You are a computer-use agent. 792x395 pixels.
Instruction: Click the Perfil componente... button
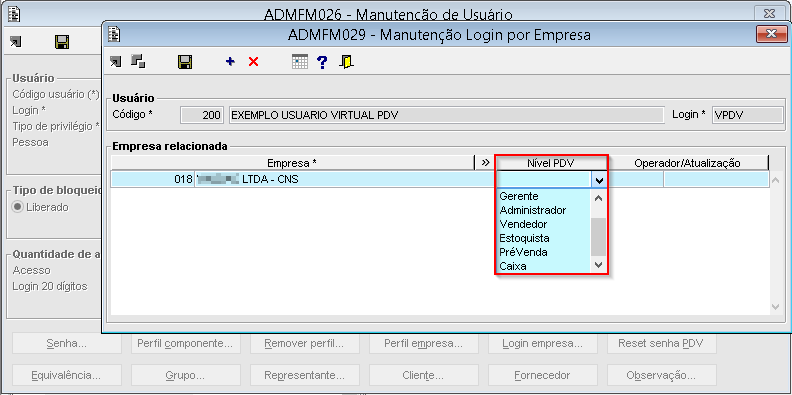pos(186,344)
